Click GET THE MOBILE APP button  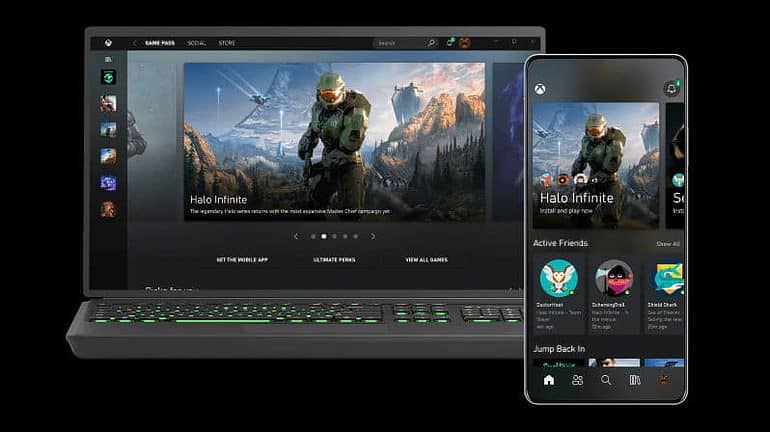pyautogui.click(x=242, y=260)
